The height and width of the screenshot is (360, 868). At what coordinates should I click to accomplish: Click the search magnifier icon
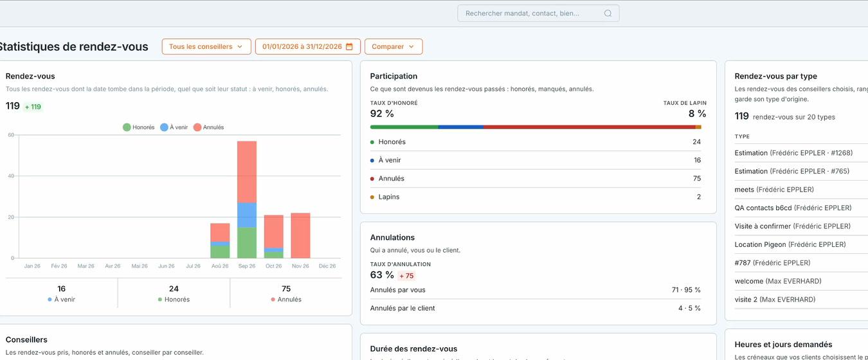click(608, 14)
